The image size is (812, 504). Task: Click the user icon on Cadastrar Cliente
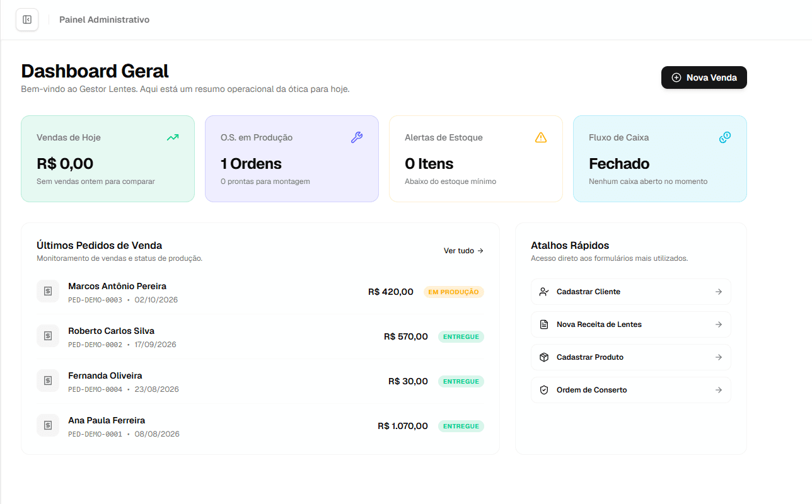544,292
